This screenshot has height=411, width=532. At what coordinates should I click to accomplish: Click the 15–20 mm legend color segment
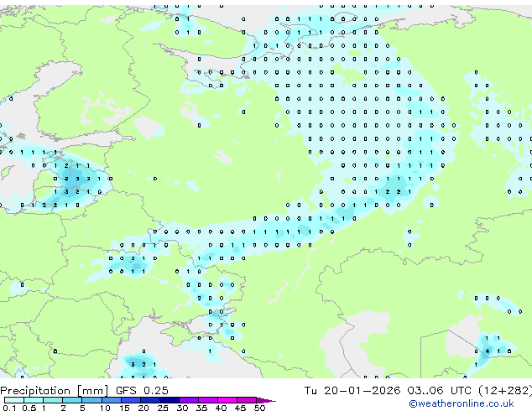click(130, 400)
